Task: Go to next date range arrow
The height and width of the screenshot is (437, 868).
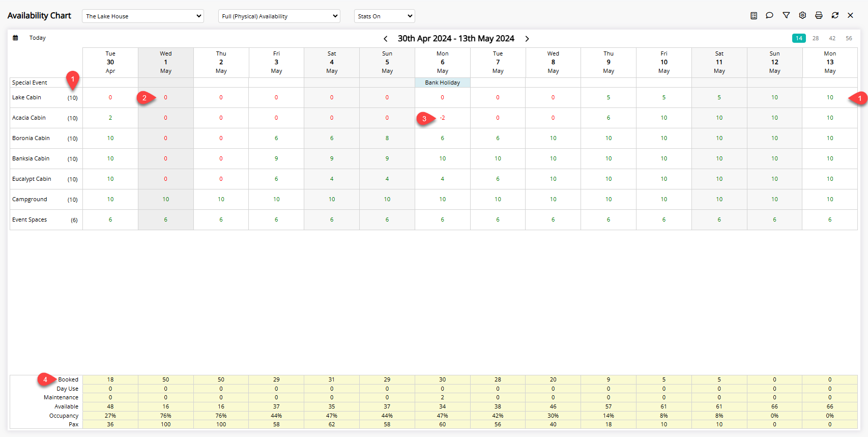Action: 527,39
